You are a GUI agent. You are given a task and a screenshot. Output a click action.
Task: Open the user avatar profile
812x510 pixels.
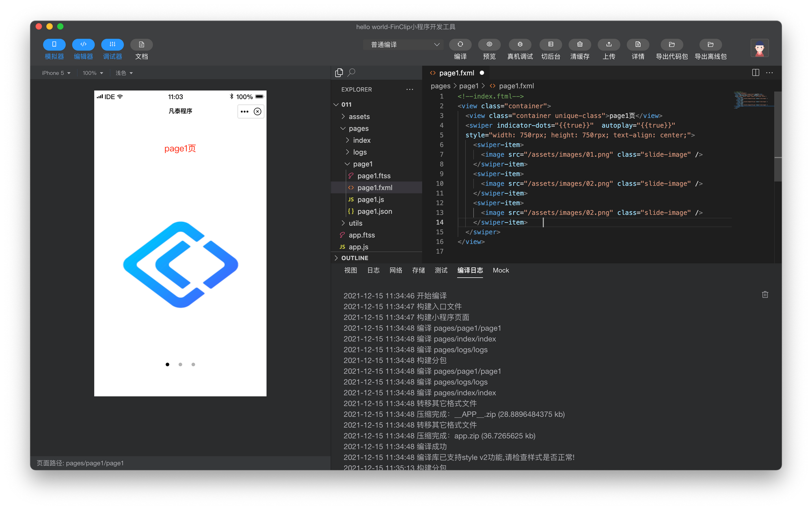coord(759,48)
